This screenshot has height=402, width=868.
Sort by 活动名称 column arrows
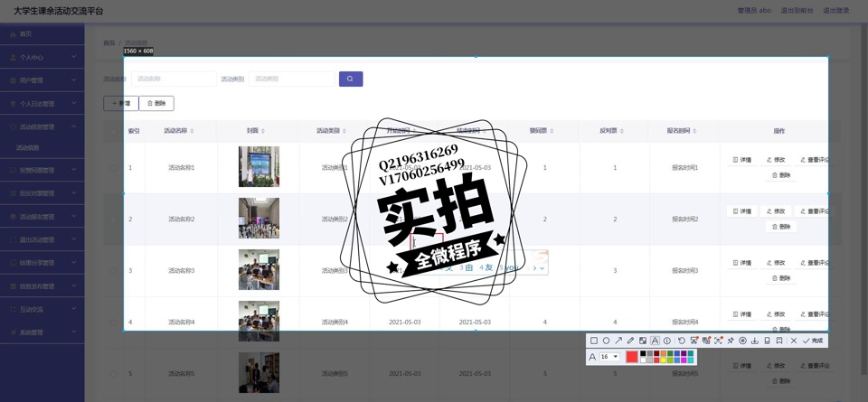coord(192,131)
